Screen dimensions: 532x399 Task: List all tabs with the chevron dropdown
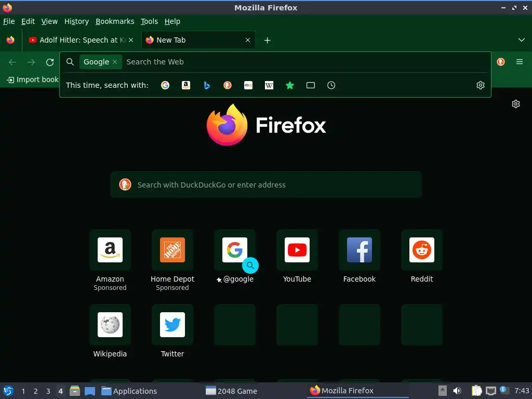click(x=522, y=40)
